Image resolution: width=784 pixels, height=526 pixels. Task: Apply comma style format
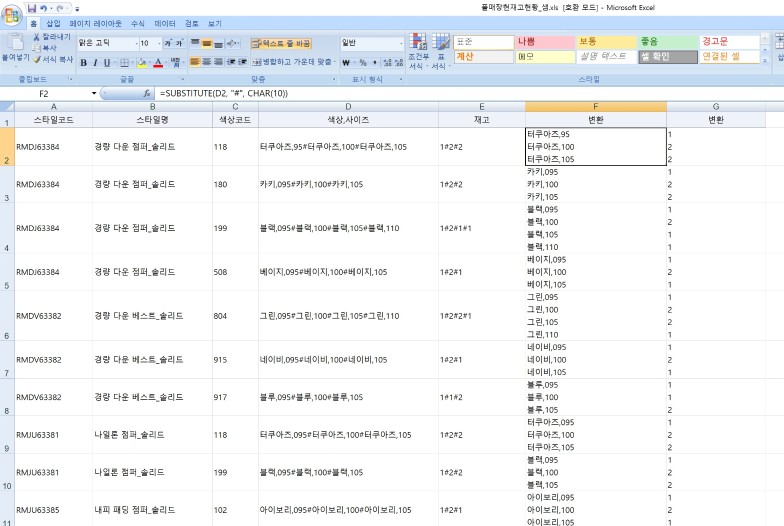[x=374, y=62]
